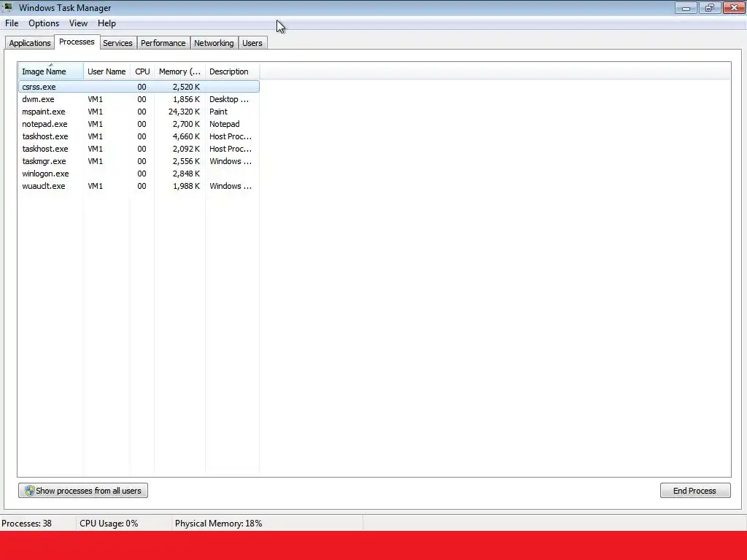This screenshot has width=747, height=560.
Task: Select taskhost.exe using 4,660 K
Action: point(139,136)
